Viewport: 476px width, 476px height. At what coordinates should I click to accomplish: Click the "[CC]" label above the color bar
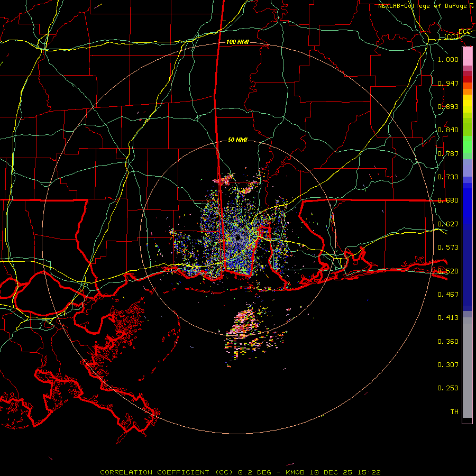[451, 37]
